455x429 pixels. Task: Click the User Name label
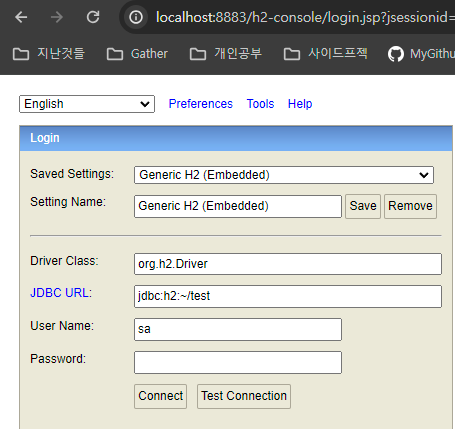click(62, 326)
